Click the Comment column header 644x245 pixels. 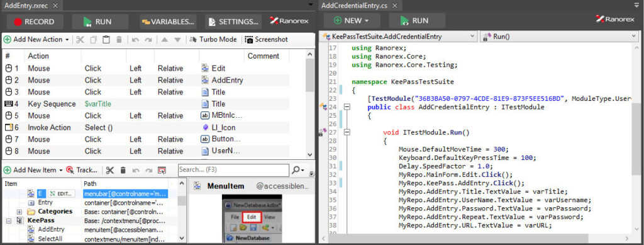pos(264,56)
